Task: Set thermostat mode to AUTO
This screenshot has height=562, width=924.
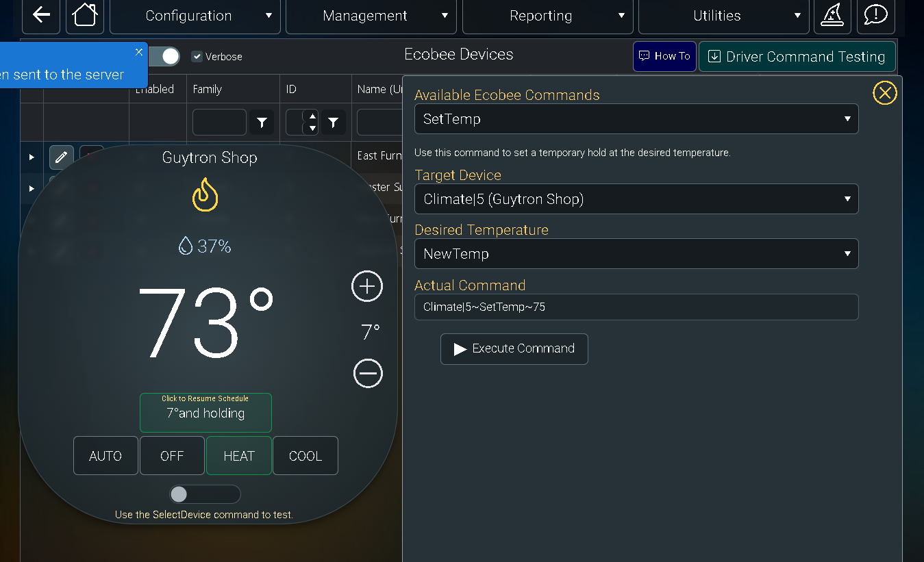Action: (x=105, y=456)
